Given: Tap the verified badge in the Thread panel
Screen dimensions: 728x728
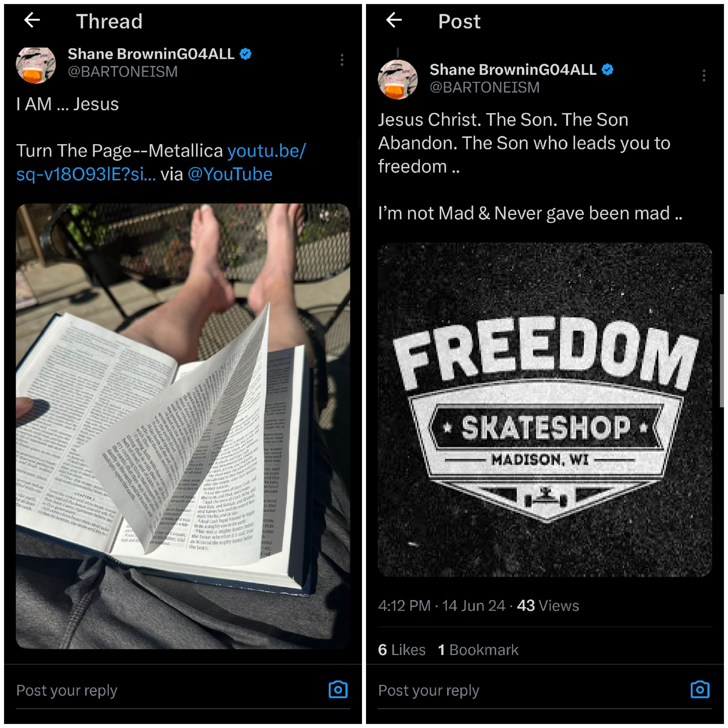Looking at the screenshot, I should pos(246,54).
